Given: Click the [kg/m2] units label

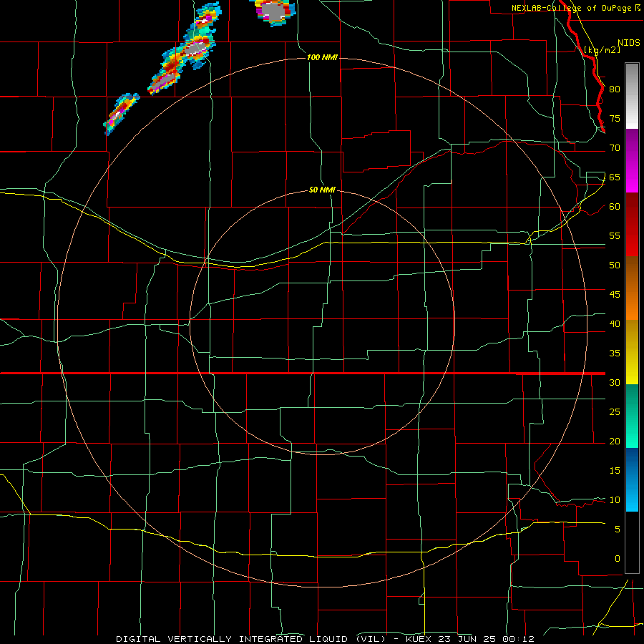Looking at the screenshot, I should pos(602,50).
